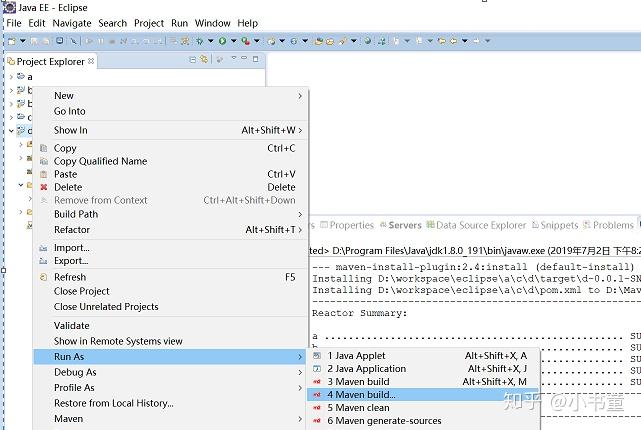This screenshot has height=430, width=641.
Task: Toggle Link with Editor in Project Explorer
Action: click(204, 60)
